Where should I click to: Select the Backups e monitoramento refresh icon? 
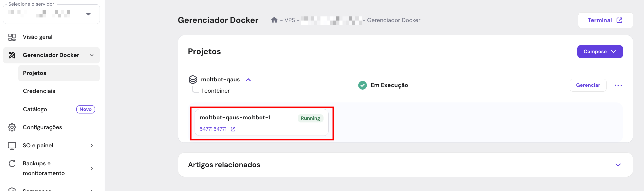coord(12,164)
